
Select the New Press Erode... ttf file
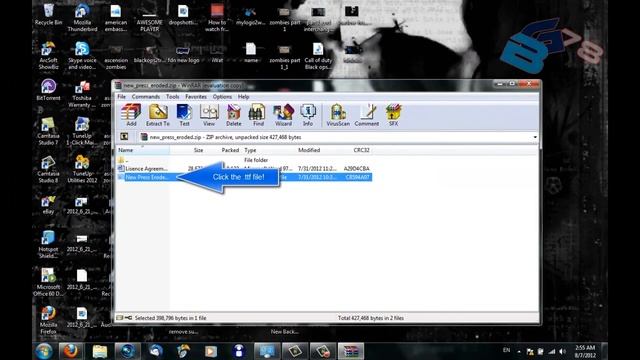click(244, 177)
